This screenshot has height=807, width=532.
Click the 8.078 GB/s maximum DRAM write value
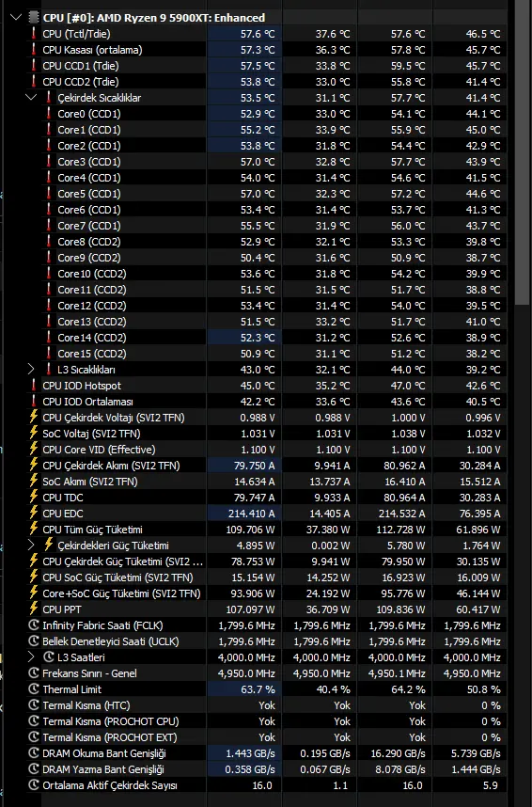pos(400,769)
